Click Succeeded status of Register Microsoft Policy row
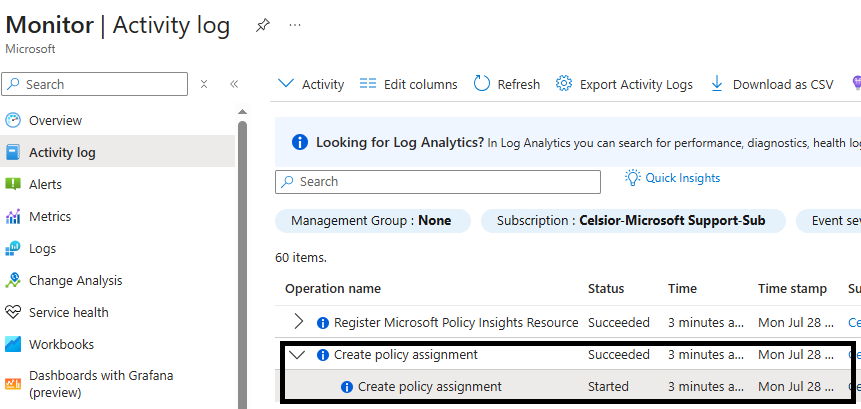The height and width of the screenshot is (409, 861). click(x=619, y=322)
